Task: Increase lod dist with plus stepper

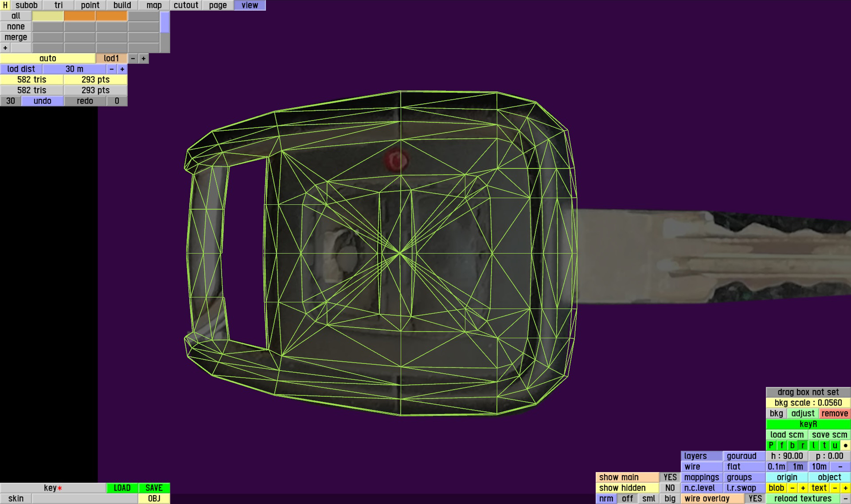Action: [x=122, y=69]
